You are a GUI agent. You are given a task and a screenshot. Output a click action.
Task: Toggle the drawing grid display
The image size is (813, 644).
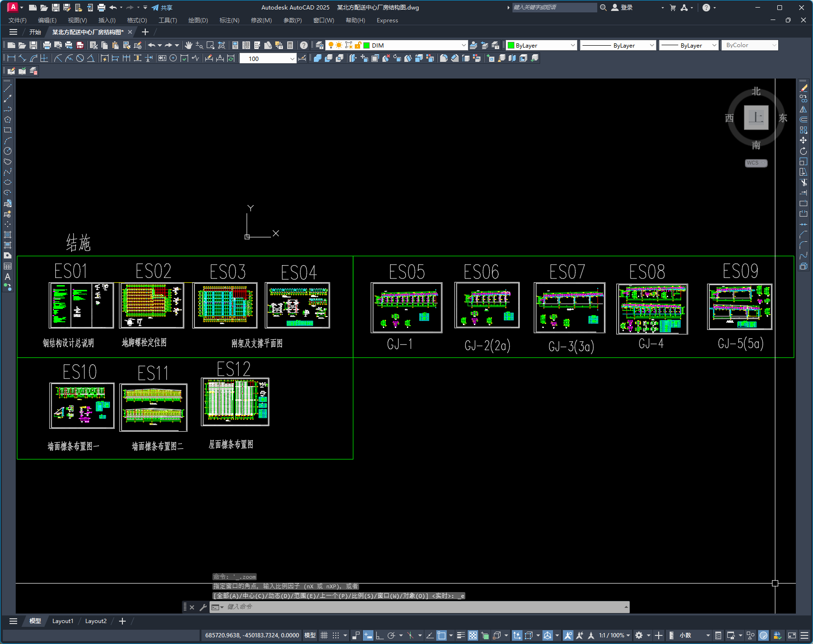point(324,635)
